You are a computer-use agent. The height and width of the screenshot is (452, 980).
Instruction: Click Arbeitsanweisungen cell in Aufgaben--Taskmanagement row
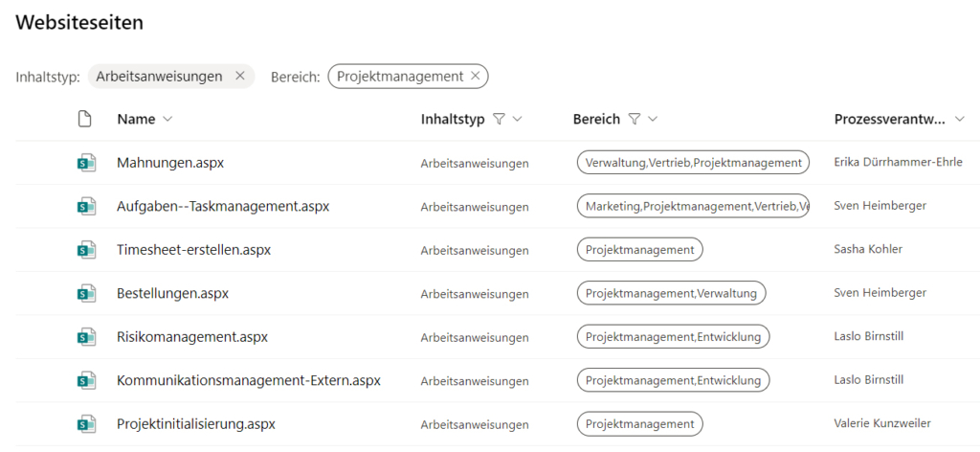[475, 206]
